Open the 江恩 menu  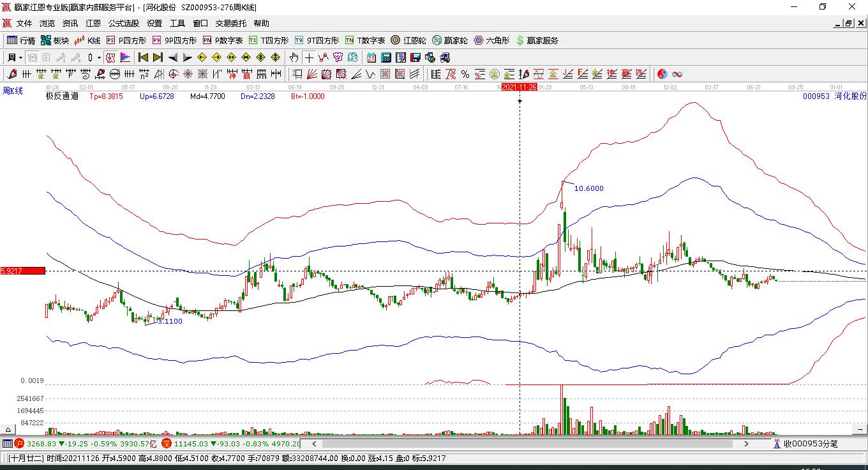[93, 24]
